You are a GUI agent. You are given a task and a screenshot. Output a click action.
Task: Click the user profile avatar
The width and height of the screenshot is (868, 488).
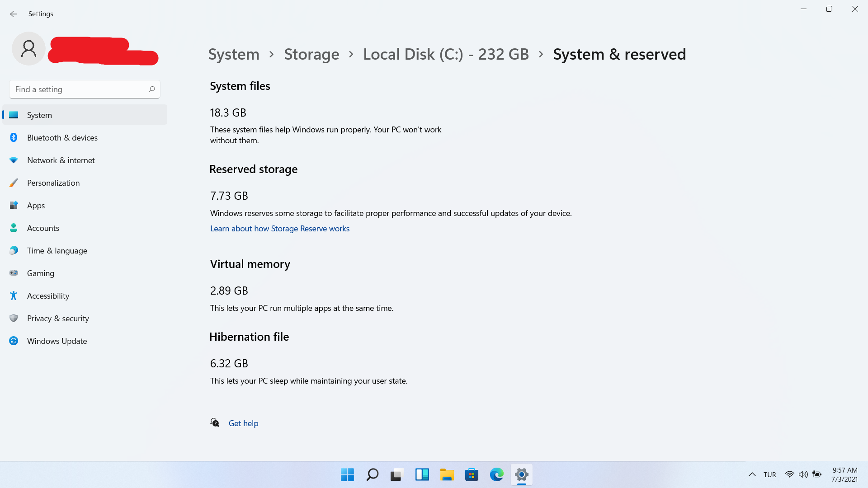[28, 49]
